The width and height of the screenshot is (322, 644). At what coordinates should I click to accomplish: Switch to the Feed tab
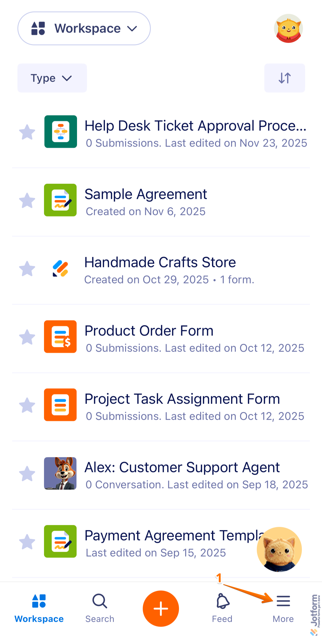coord(222,608)
